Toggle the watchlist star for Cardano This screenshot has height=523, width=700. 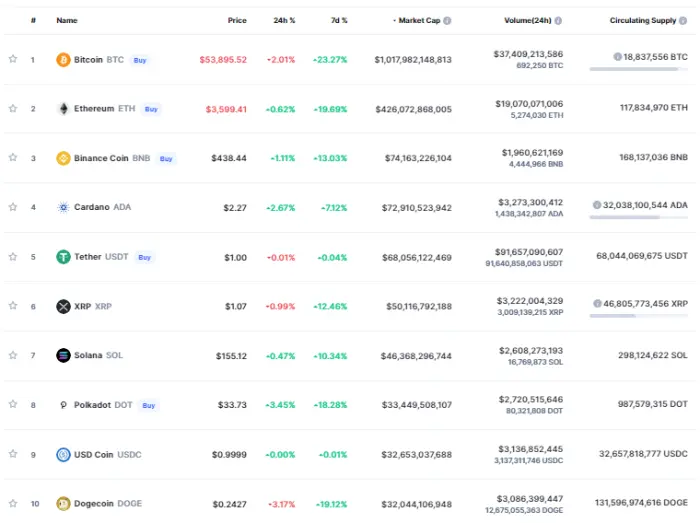(x=13, y=207)
